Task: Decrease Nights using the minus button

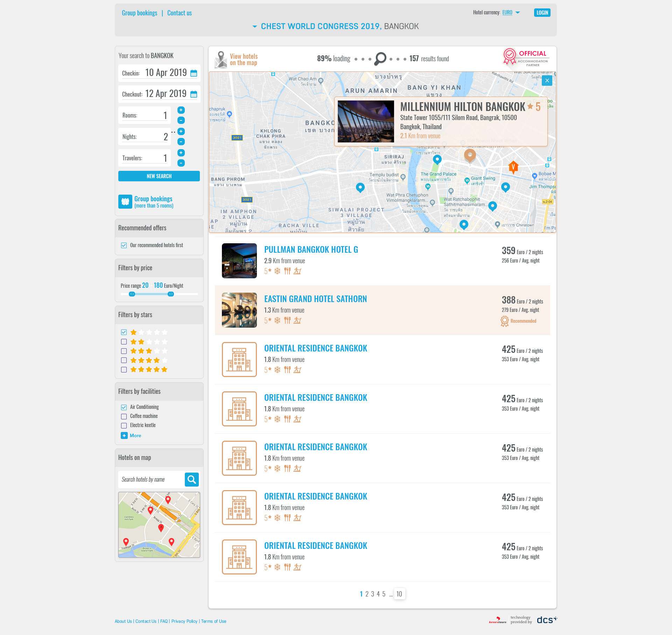Action: pyautogui.click(x=181, y=141)
